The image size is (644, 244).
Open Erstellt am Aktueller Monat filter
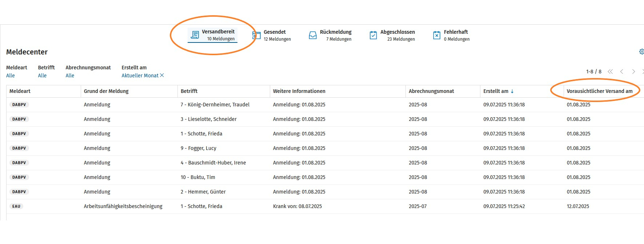click(140, 76)
